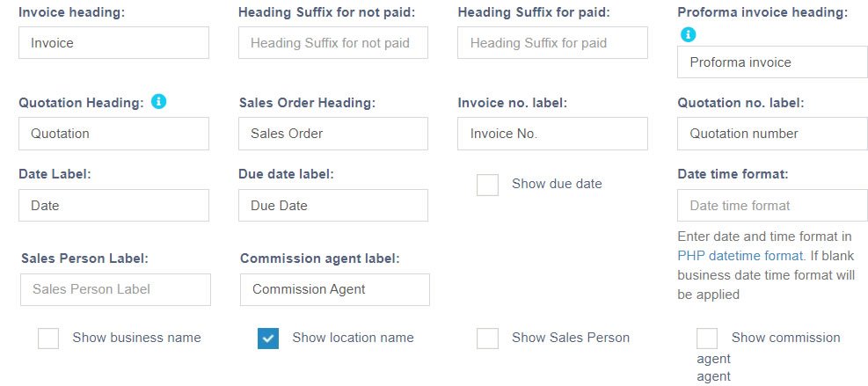The height and width of the screenshot is (386, 868).
Task: Focus the Date time format field
Action: tap(772, 206)
